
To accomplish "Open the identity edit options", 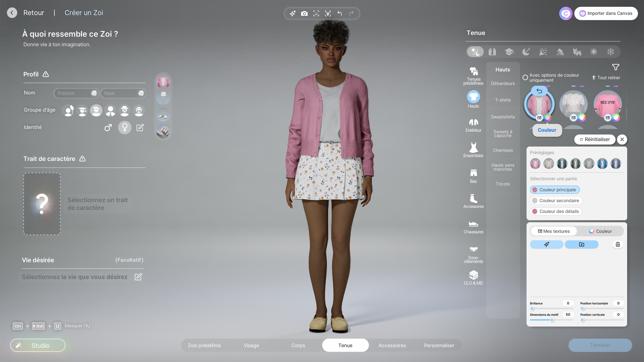I will click(140, 128).
